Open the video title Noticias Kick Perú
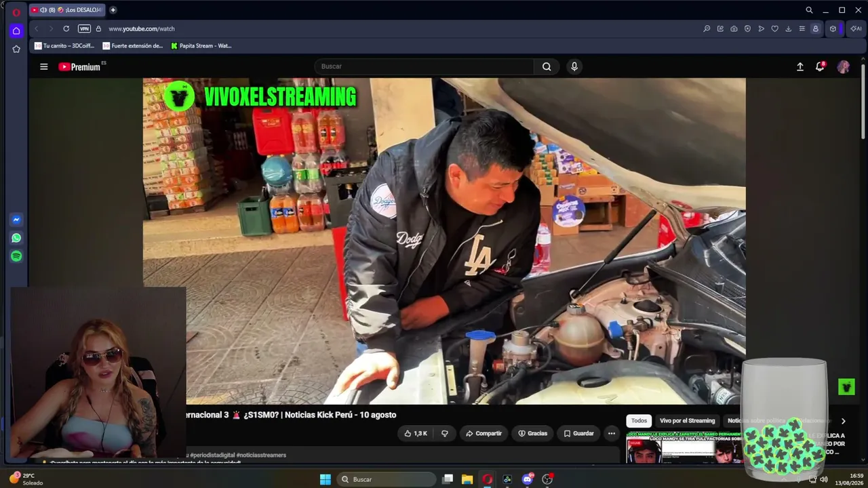 pyautogui.click(x=291, y=415)
